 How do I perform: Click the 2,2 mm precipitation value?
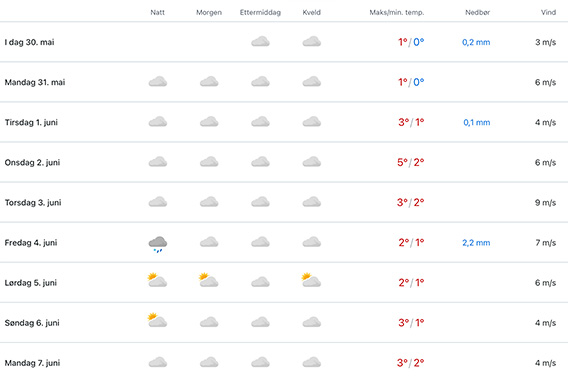pos(476,243)
